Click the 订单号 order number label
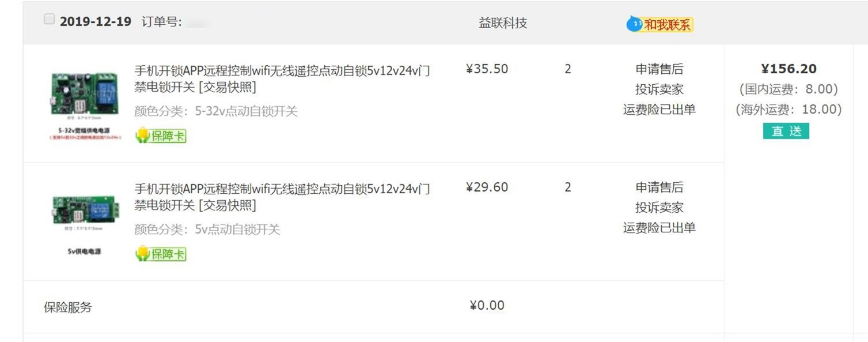Screen dimensions: 868x342 click(x=161, y=22)
